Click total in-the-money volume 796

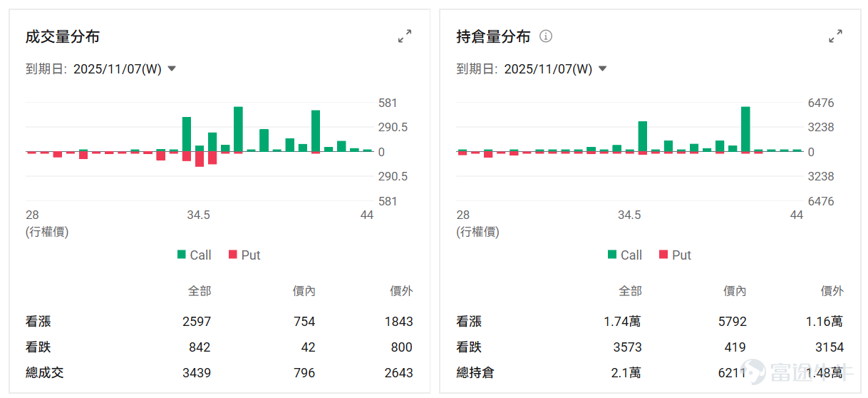tap(304, 372)
